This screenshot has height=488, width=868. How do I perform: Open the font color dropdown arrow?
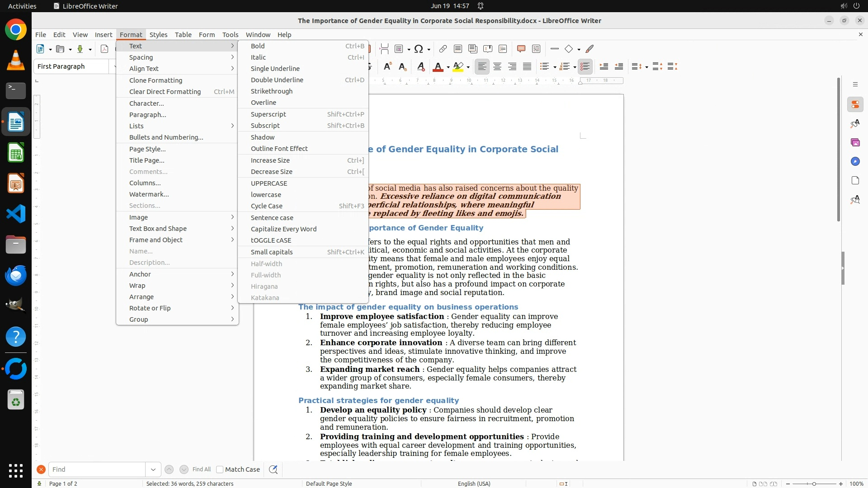coord(448,67)
